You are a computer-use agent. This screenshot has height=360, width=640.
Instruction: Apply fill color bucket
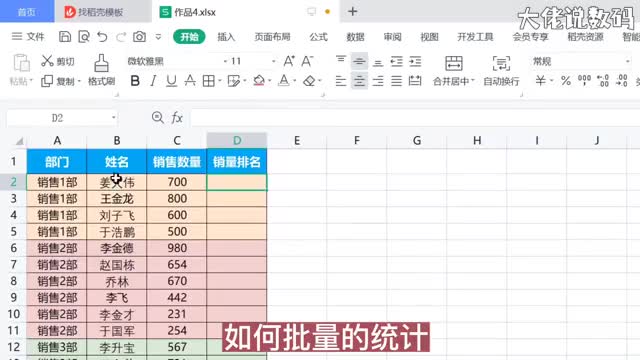pyautogui.click(x=259, y=81)
